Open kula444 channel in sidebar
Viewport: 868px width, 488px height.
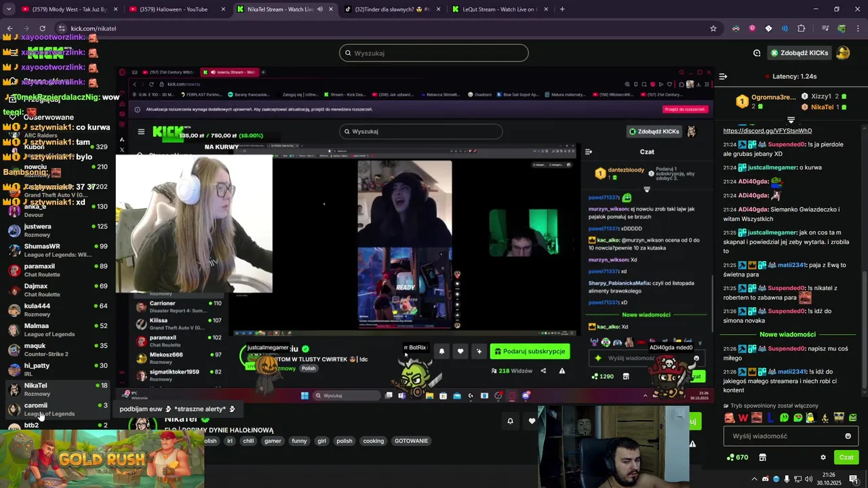click(57, 310)
